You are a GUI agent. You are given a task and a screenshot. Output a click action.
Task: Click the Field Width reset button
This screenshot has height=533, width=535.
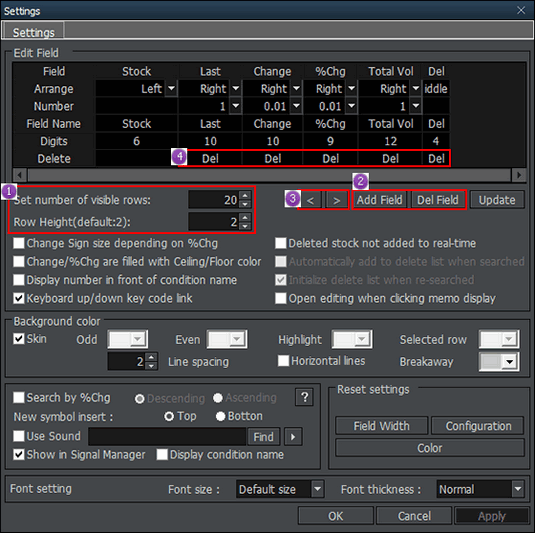click(x=381, y=426)
